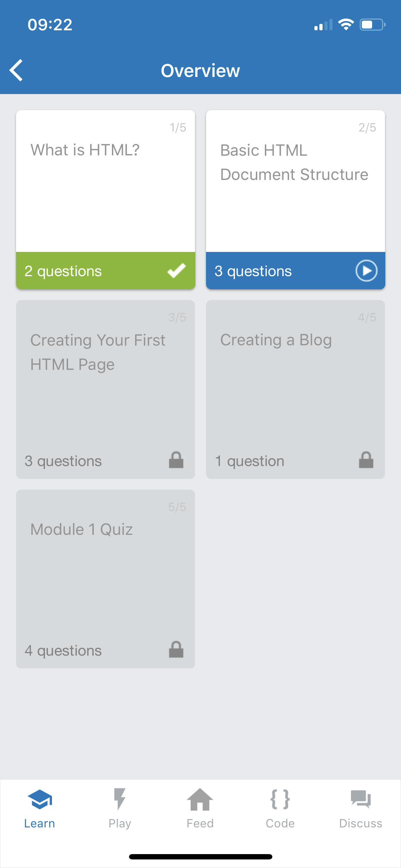Tap the Wi-Fi status icon
This screenshot has height=868, width=401.
coord(346,25)
